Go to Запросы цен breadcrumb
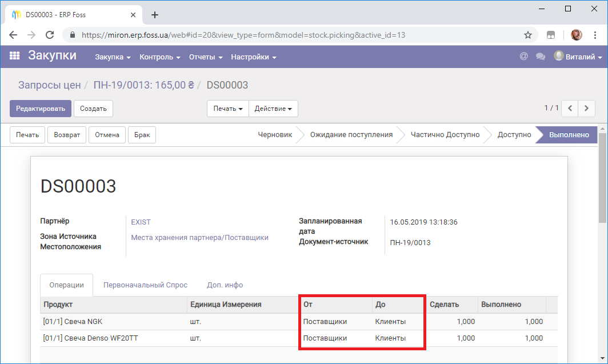The height and width of the screenshot is (364, 608). (x=50, y=85)
